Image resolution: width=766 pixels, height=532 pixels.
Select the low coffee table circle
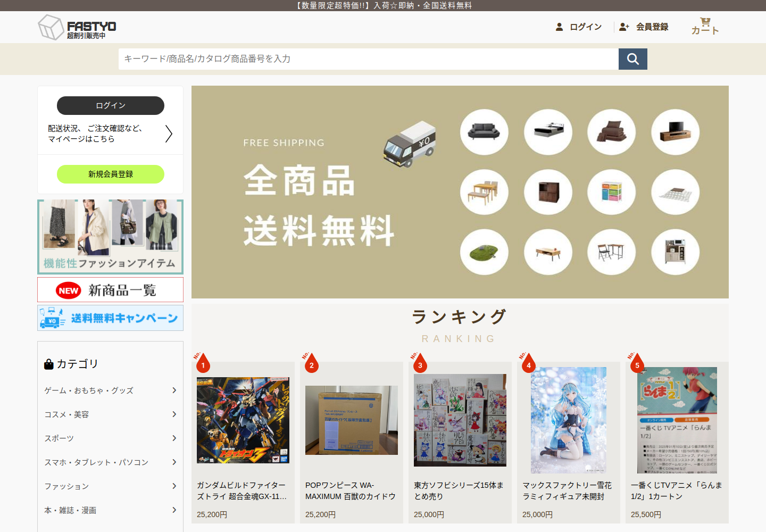click(x=548, y=252)
